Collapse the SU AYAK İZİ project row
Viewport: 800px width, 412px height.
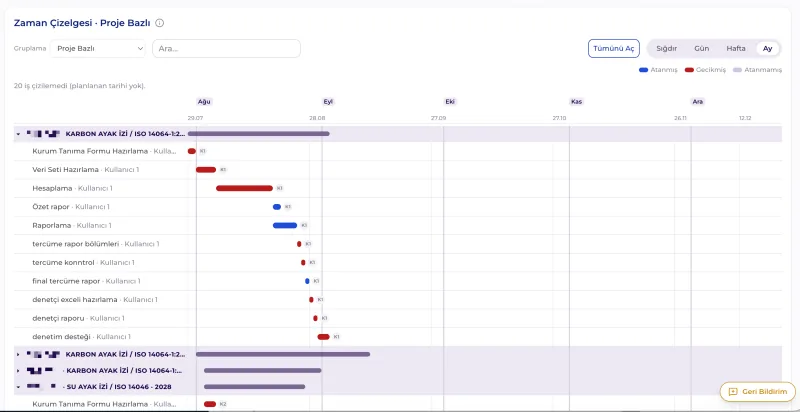click(x=18, y=387)
